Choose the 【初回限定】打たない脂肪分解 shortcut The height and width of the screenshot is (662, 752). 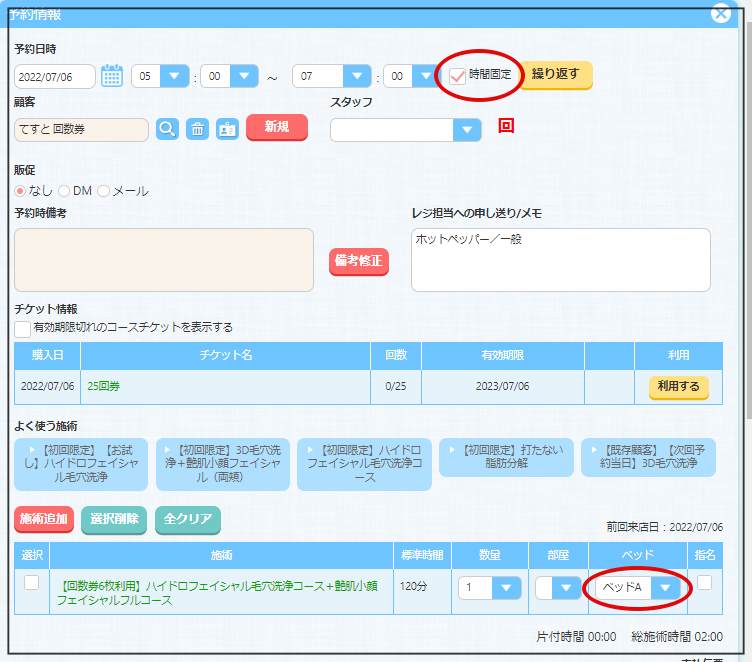point(506,457)
